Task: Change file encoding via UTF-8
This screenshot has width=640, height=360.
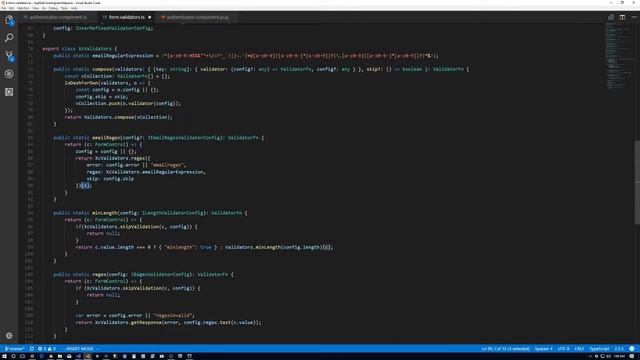Action: [x=564, y=349]
